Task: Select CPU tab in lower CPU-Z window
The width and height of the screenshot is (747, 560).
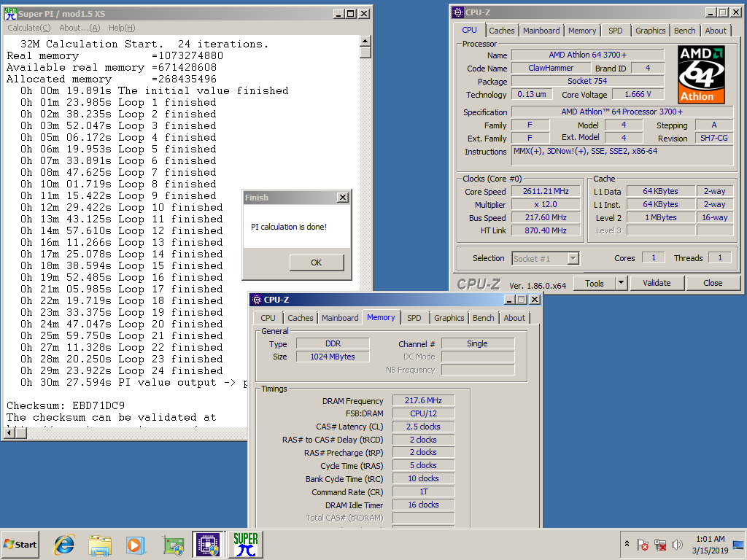Action: point(268,318)
